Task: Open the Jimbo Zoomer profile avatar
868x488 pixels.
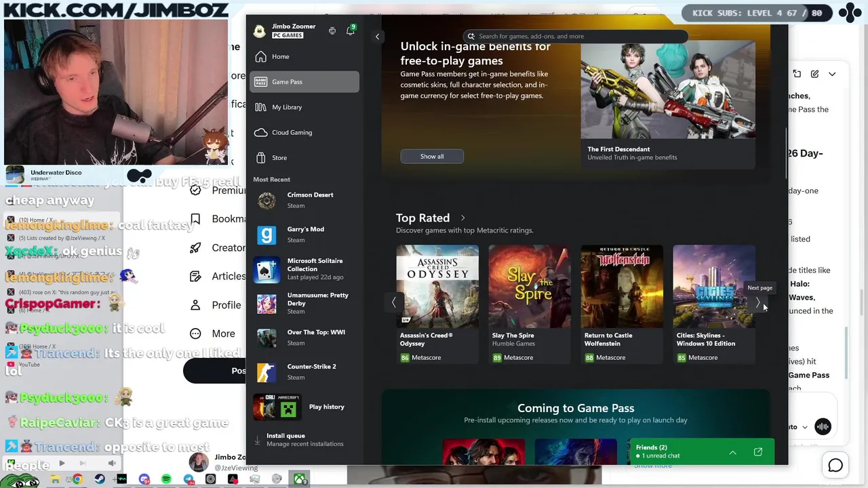Action: [x=259, y=31]
